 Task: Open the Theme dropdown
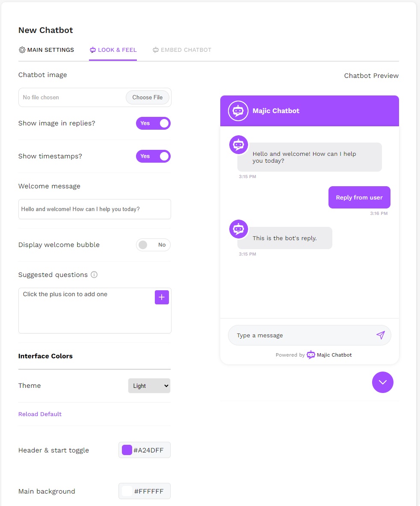(149, 386)
